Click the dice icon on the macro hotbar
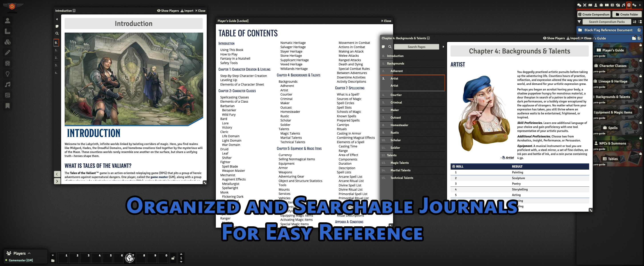Viewport: 644px width, 266px height. pos(130,258)
